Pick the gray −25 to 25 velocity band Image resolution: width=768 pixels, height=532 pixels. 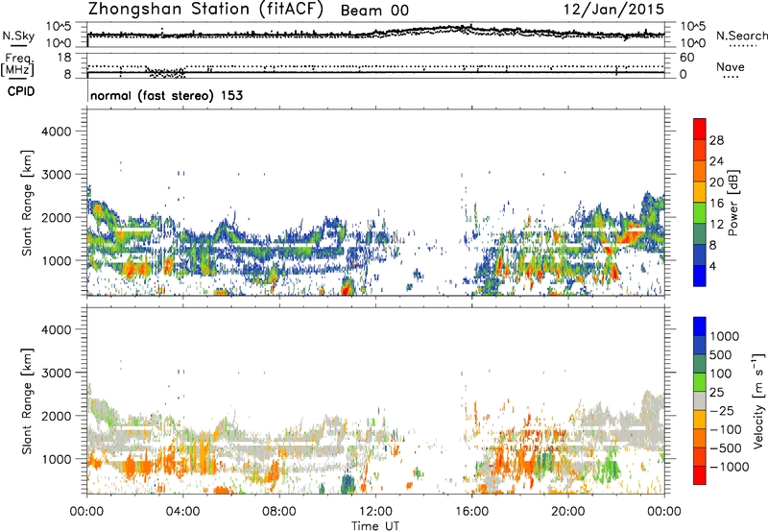pyautogui.click(x=700, y=400)
